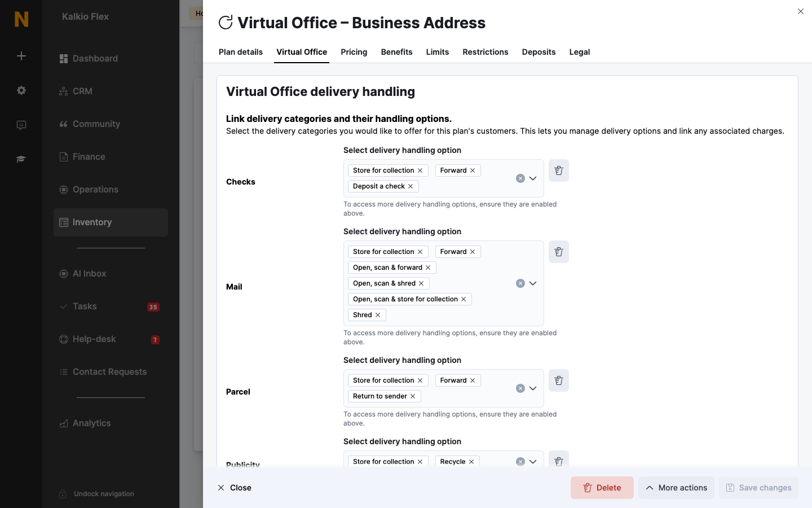Delete the Checks delivery category row

click(x=559, y=170)
